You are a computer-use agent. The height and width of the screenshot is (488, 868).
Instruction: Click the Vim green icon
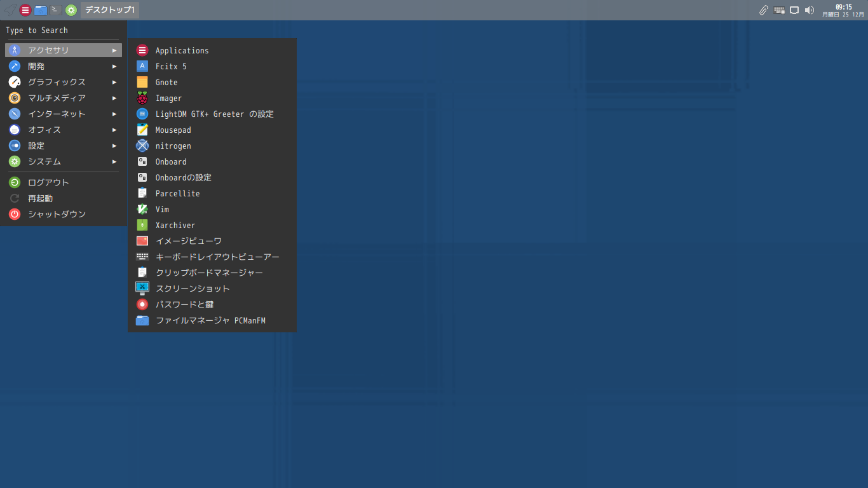click(x=142, y=209)
